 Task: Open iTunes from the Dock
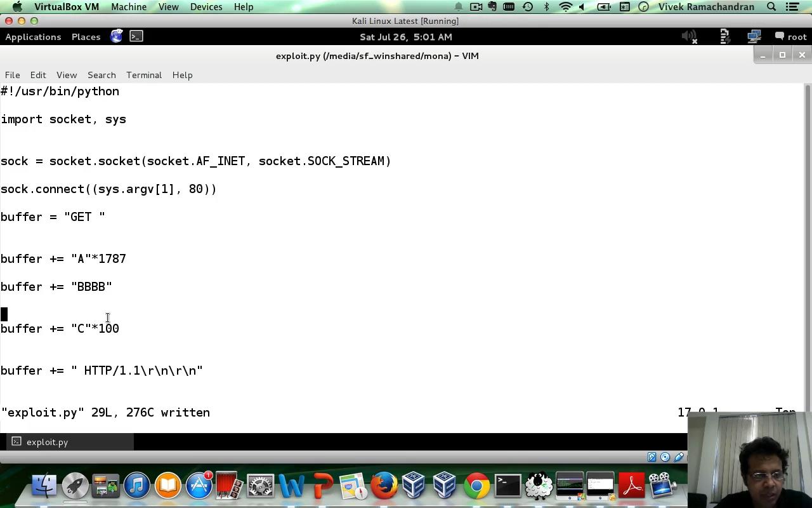click(x=137, y=486)
